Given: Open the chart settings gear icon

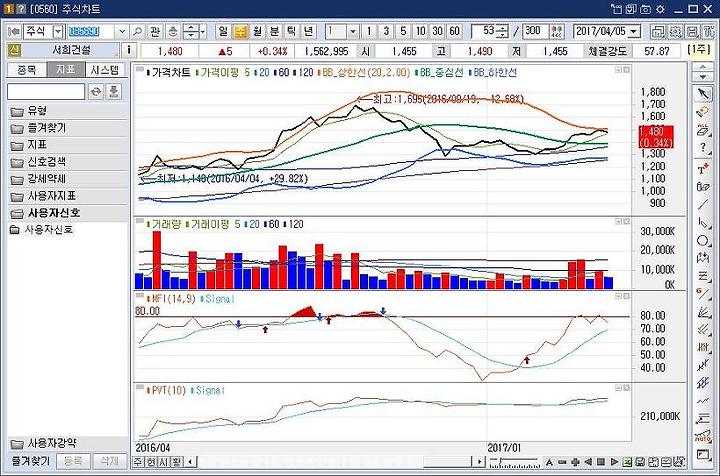Looking at the screenshot, I should (x=675, y=31).
